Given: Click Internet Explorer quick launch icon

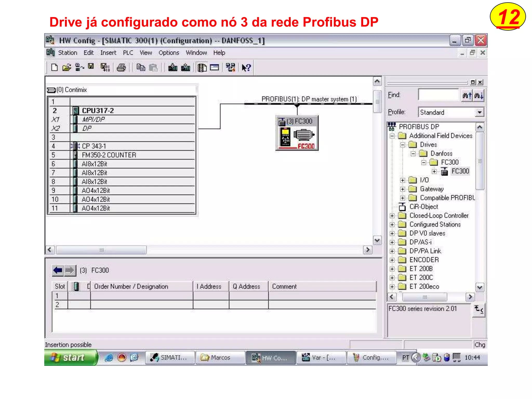Looking at the screenshot, I should click(109, 358).
